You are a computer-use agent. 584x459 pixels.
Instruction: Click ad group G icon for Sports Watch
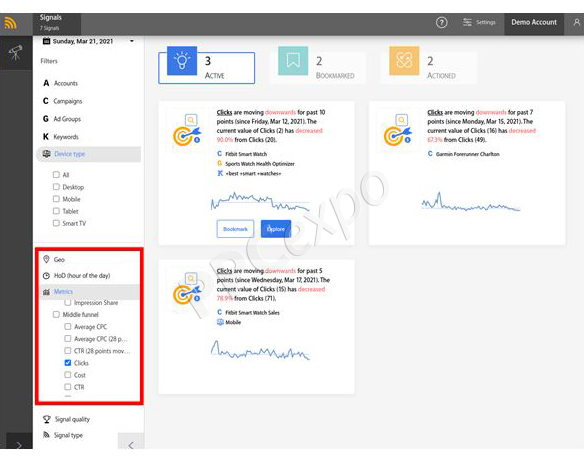pos(219,164)
